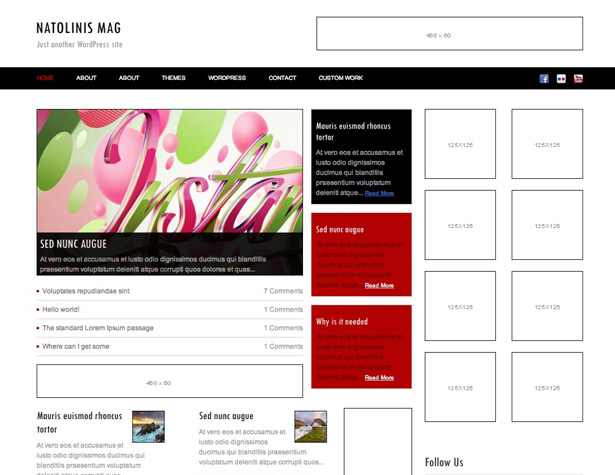Open the rocky coast sunset thumbnail

[148, 427]
